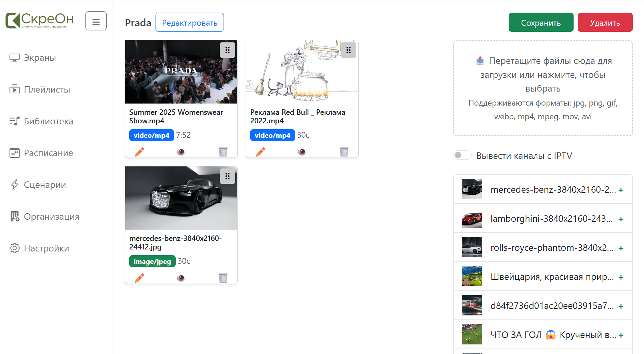644x354 pixels.
Task: Enable the Вывести каналы с IPTV switch
Action: click(462, 155)
